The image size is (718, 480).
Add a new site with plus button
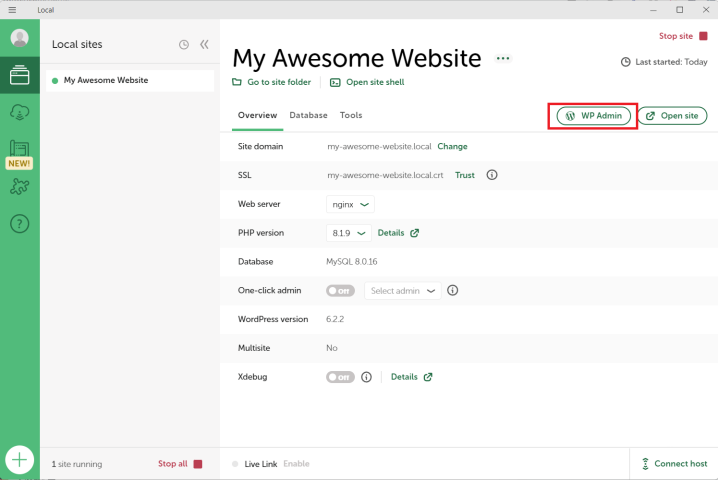click(x=20, y=459)
